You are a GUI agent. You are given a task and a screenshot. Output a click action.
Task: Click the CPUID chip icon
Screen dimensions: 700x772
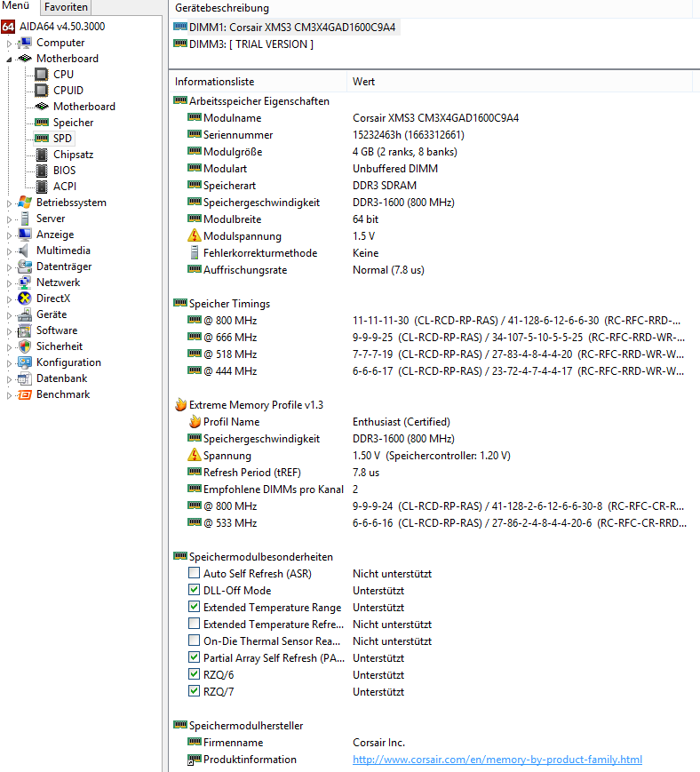tap(42, 91)
